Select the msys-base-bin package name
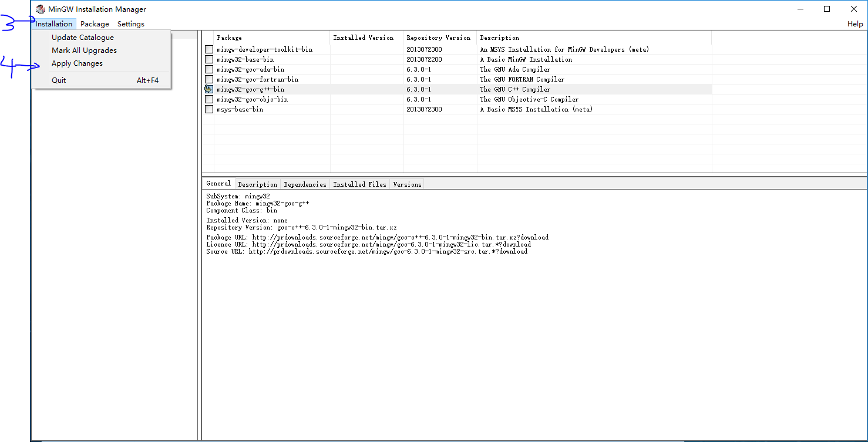868x442 pixels. (x=240, y=109)
